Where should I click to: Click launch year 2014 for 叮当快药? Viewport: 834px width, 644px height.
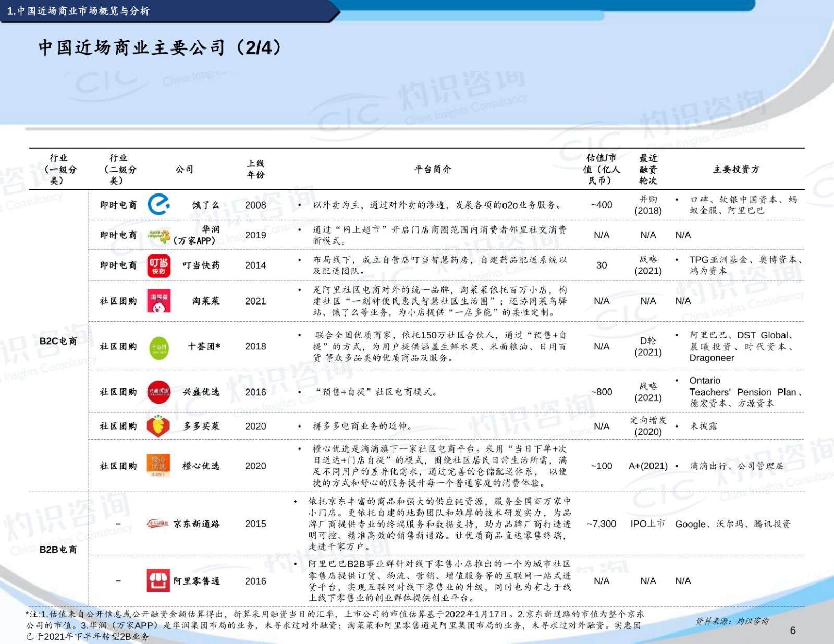255,265
